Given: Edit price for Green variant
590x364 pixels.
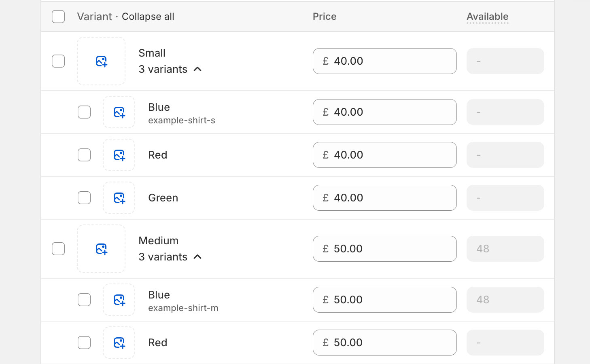Looking at the screenshot, I should pyautogui.click(x=385, y=198).
